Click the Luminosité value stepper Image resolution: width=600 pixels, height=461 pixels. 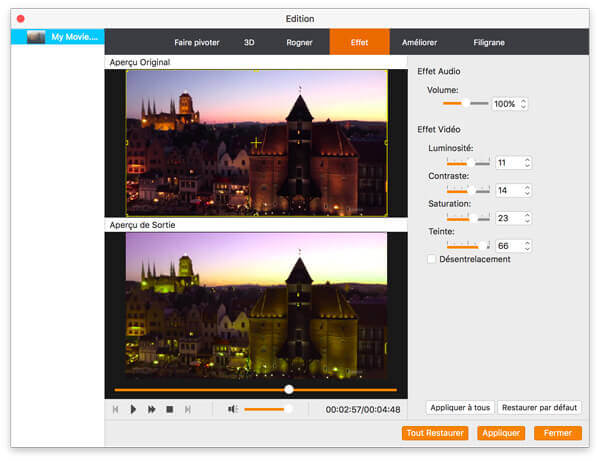(x=527, y=163)
